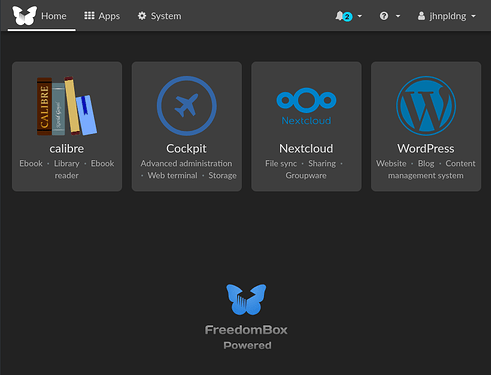The height and width of the screenshot is (375, 491).
Task: Open the jhnpldng user menu
Action: (x=447, y=16)
